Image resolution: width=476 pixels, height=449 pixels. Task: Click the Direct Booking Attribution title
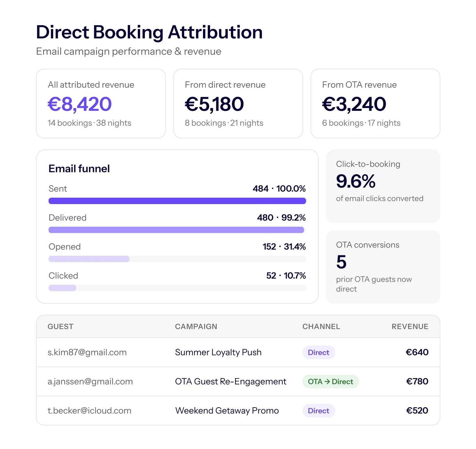click(149, 32)
